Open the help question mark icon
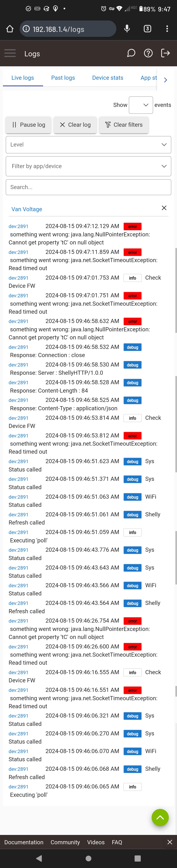This screenshot has width=177, height=868. [x=148, y=53]
